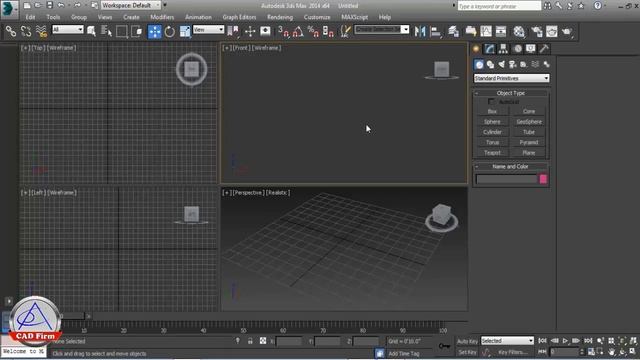Open the Render Setup dialog
The width and height of the screenshot is (640, 360).
(x=537, y=31)
